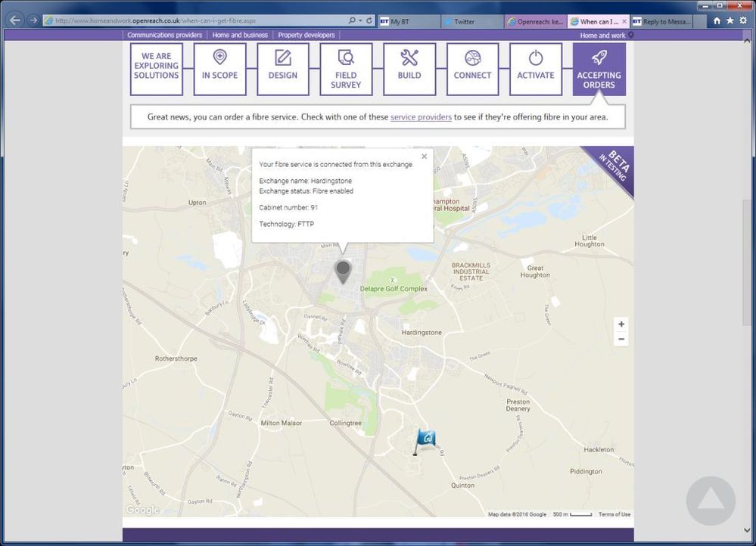Image resolution: width=756 pixels, height=546 pixels.
Task: Select the 'We are exploring solutions' stage
Action: (x=156, y=69)
